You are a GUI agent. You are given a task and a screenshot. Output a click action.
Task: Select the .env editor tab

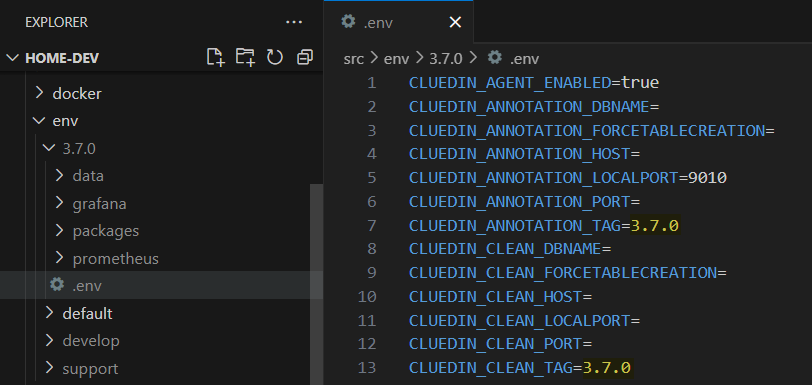click(x=398, y=22)
